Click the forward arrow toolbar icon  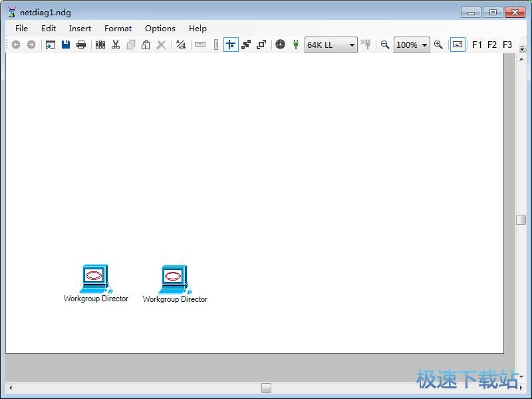[x=31, y=45]
